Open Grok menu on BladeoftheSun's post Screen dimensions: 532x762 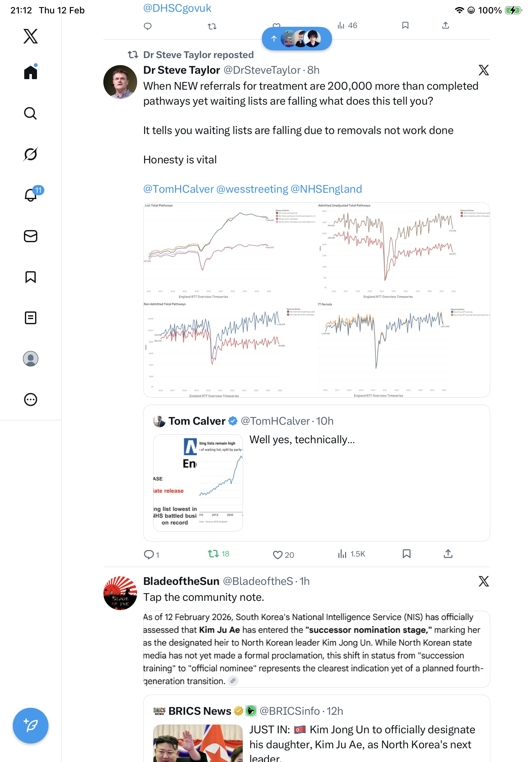point(483,581)
